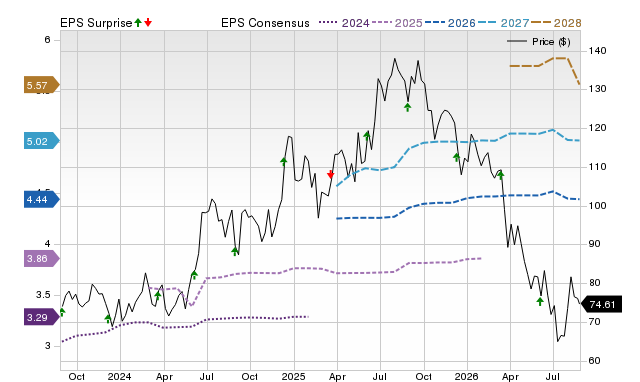The image size is (640, 382).
Task: Click the Price ($) legend entry
Action: click(539, 42)
